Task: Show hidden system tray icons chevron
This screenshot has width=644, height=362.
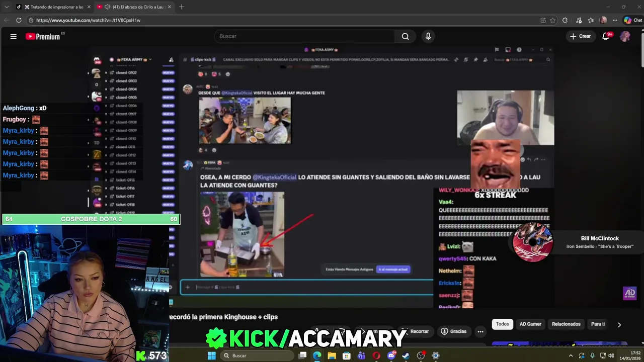Action: pyautogui.click(x=571, y=355)
